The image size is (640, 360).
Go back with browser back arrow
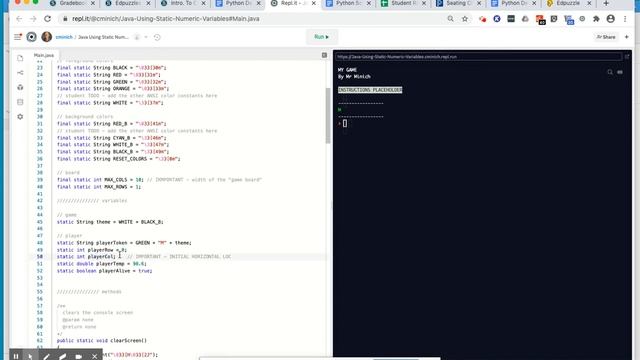pos(19,19)
